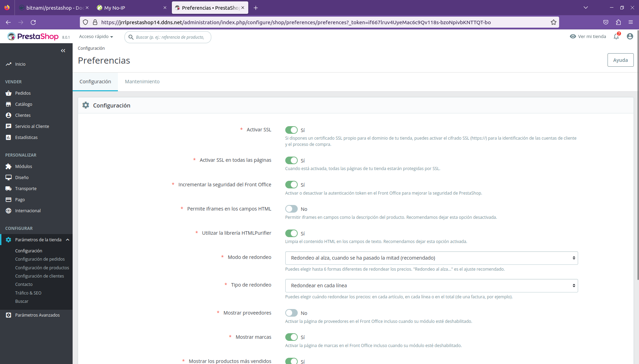Click the Catálogo store icon
Screen dimensions: 639x364
(9, 104)
